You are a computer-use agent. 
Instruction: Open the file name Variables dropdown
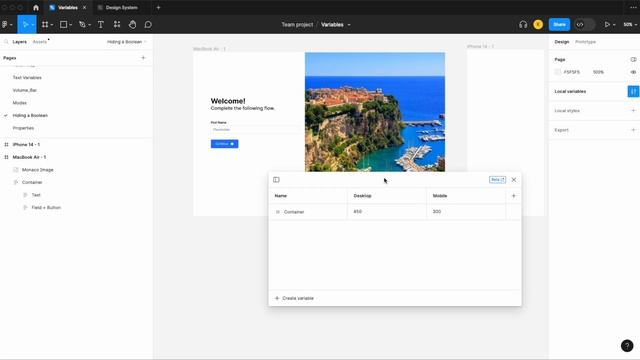point(349,25)
